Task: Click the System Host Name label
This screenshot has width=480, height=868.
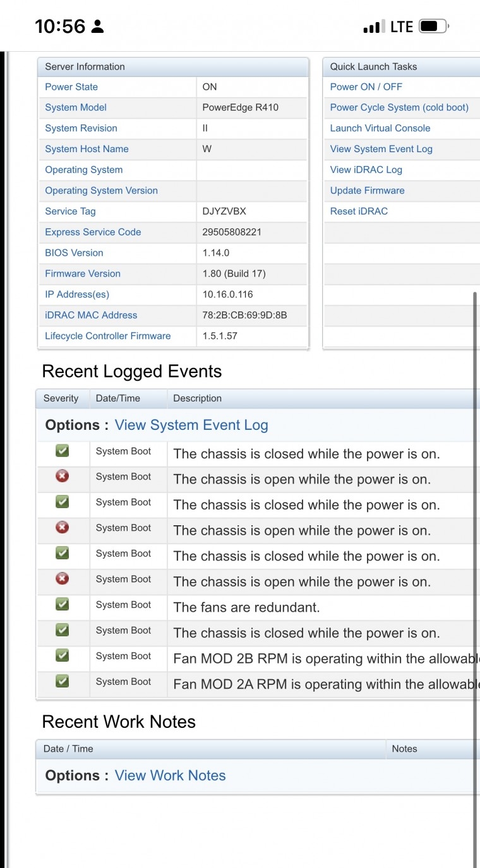Action: [87, 149]
